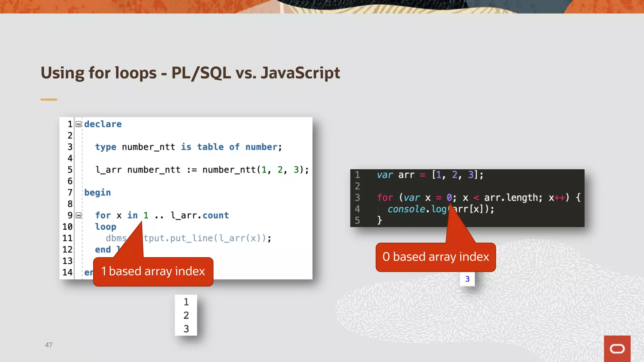Click the 'declare' keyword in PL/SQL code
Screen dimensions: 644x362
tap(103, 124)
